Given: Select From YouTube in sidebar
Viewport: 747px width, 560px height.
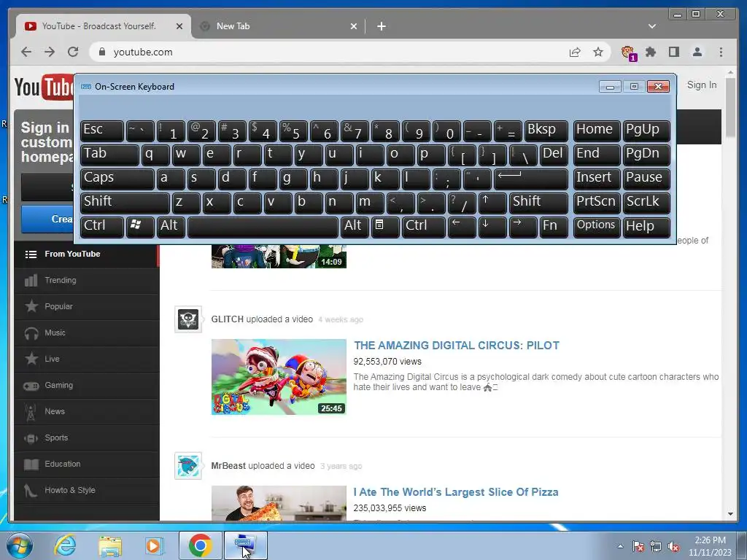Looking at the screenshot, I should click(86, 254).
